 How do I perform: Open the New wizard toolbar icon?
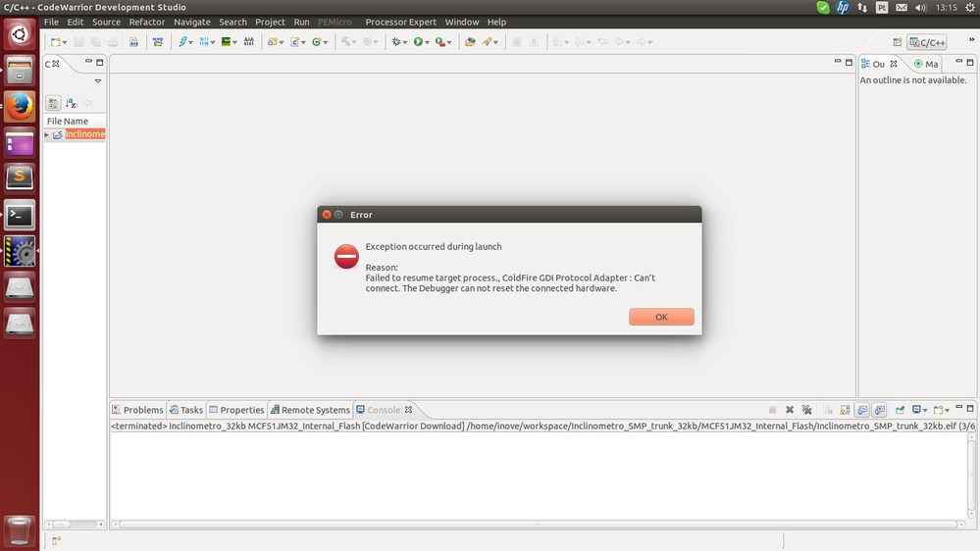click(x=56, y=42)
